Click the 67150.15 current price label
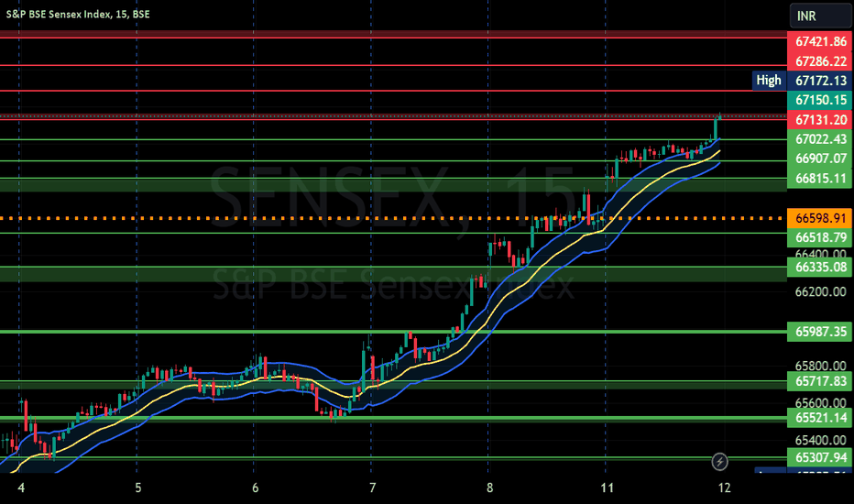 (820, 100)
